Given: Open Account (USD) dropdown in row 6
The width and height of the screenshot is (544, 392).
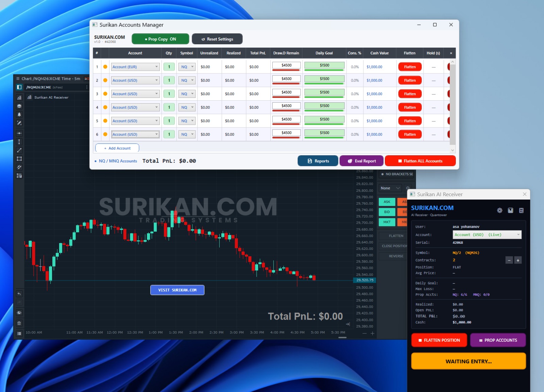Looking at the screenshot, I should pos(135,134).
